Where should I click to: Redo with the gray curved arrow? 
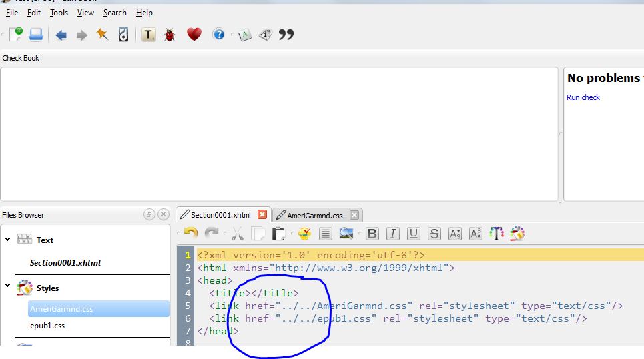pyautogui.click(x=212, y=234)
